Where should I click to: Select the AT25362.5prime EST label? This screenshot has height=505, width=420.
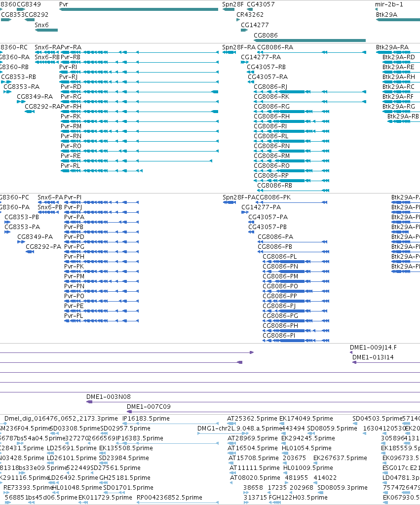(x=252, y=419)
